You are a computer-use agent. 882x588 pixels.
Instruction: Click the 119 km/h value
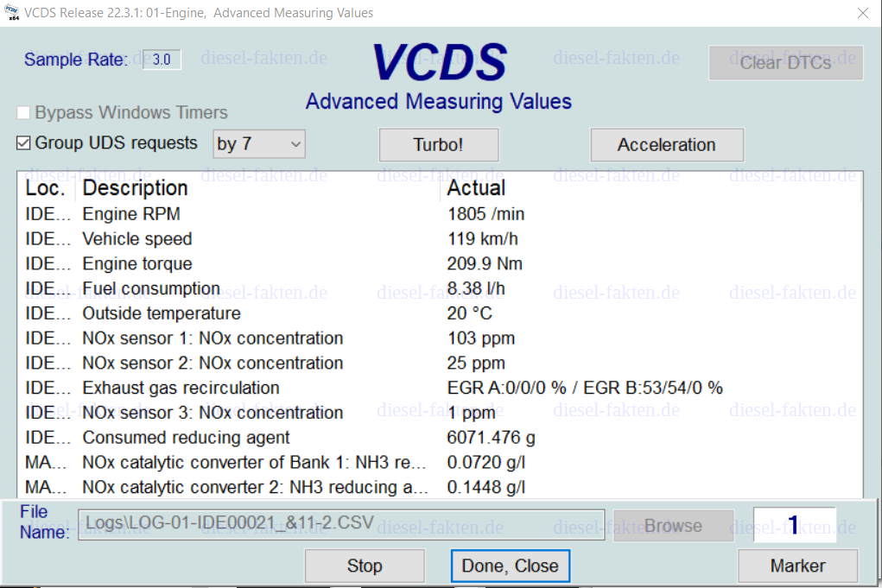click(482, 239)
